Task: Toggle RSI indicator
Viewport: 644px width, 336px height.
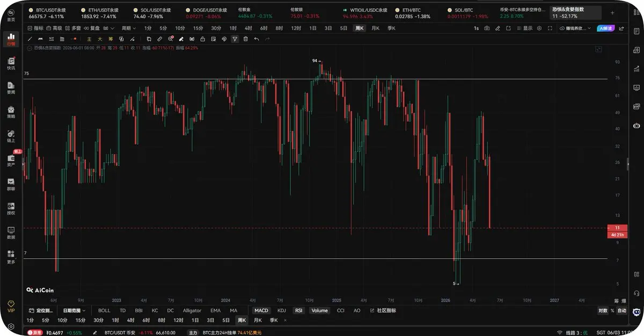Action: coord(299,310)
